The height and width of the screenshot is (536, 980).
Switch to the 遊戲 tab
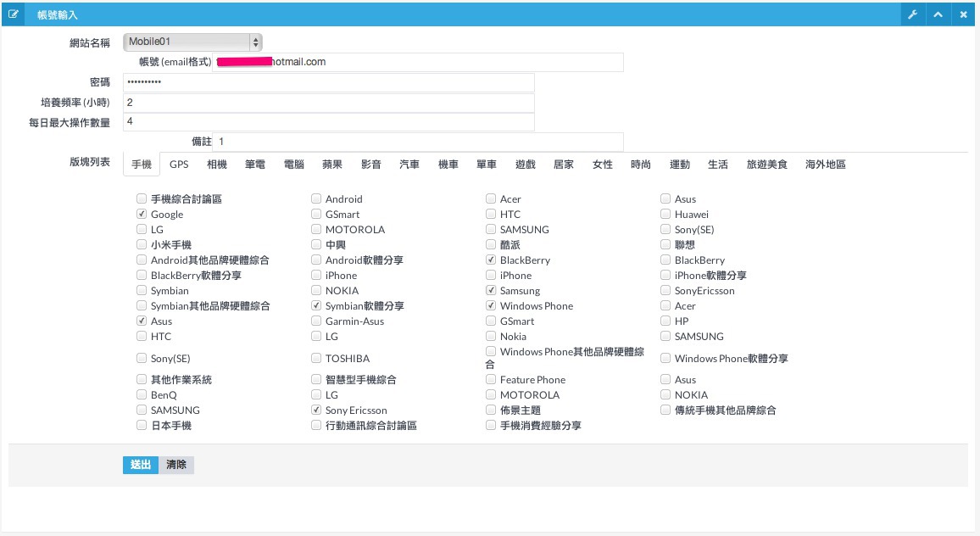(x=525, y=165)
